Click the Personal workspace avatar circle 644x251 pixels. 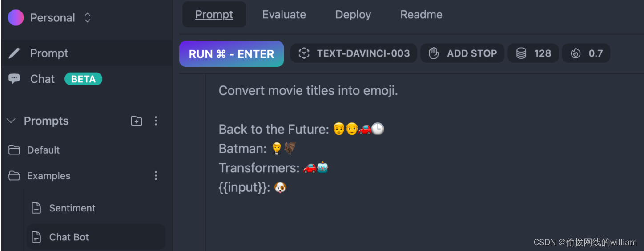[x=16, y=18]
